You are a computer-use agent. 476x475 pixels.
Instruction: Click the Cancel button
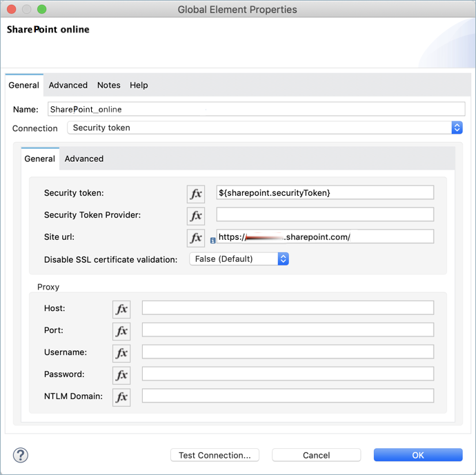tap(317, 455)
